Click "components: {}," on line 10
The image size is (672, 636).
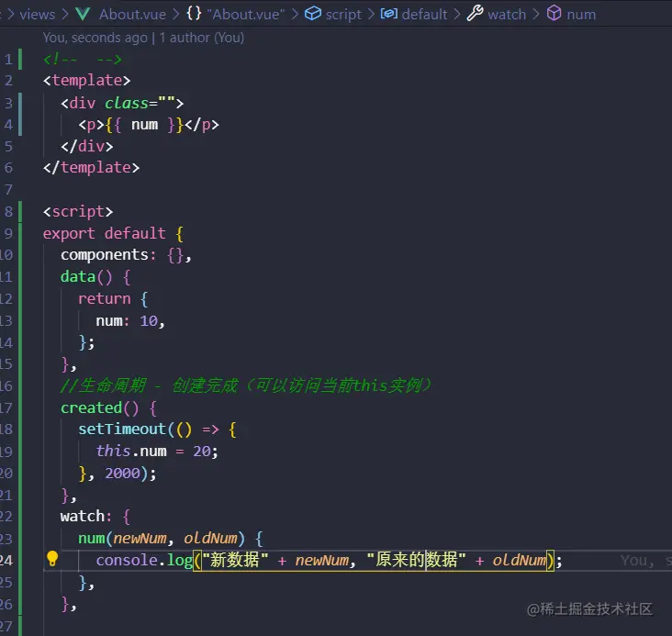[126, 255]
